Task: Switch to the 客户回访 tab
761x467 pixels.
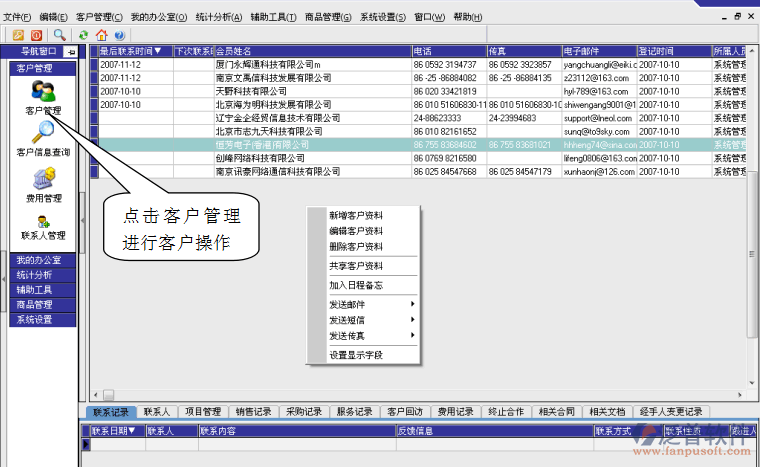Action: click(406, 411)
